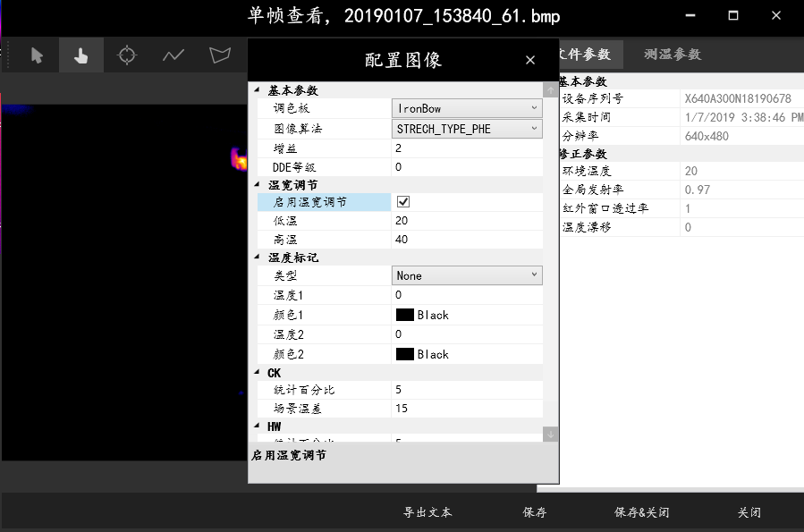Select the 启用温宽调节 property label
The height and width of the screenshot is (532, 804).
coord(324,202)
